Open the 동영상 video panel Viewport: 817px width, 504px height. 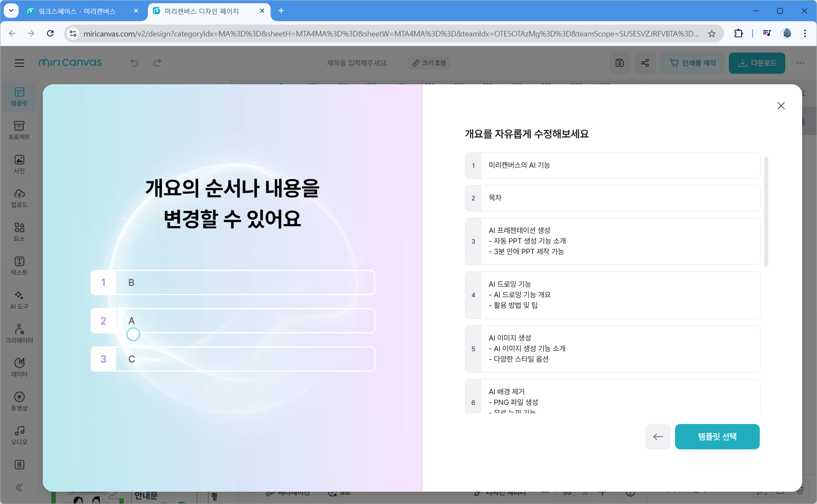click(19, 401)
